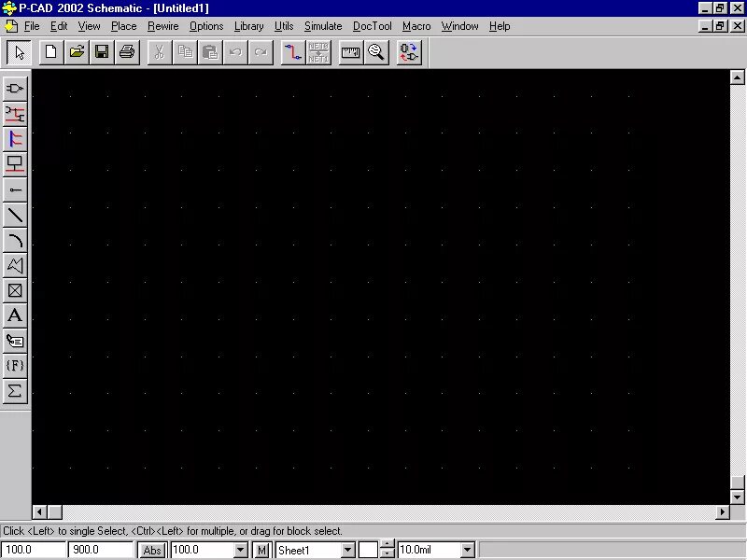The image size is (747, 560).
Task: Copy selection toolbar icon
Action: [185, 52]
